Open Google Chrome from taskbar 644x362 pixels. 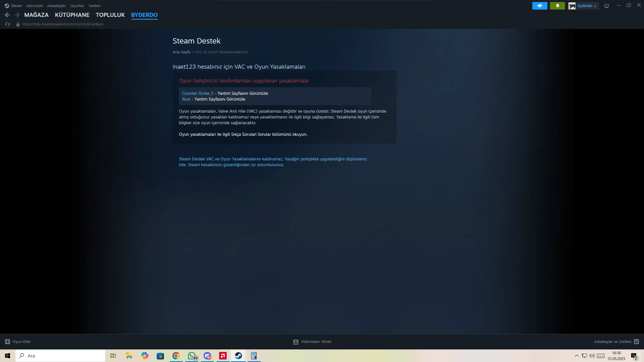[x=176, y=356]
